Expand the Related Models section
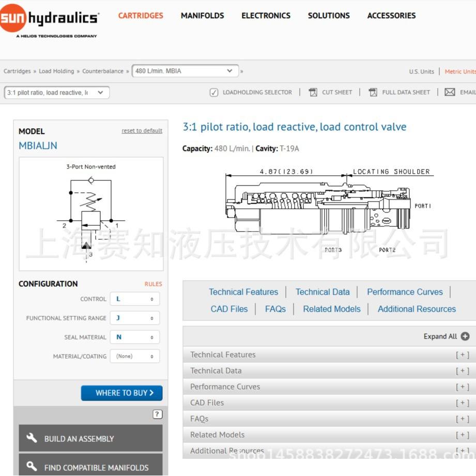The height and width of the screenshot is (476, 476). click(329, 435)
